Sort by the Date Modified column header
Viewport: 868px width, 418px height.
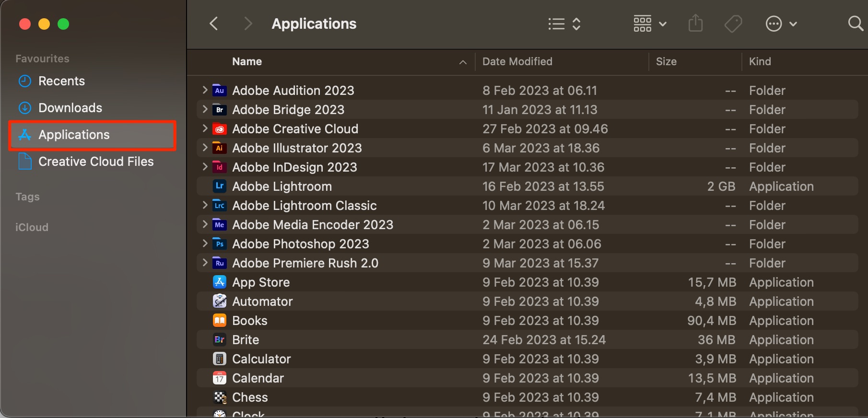517,61
